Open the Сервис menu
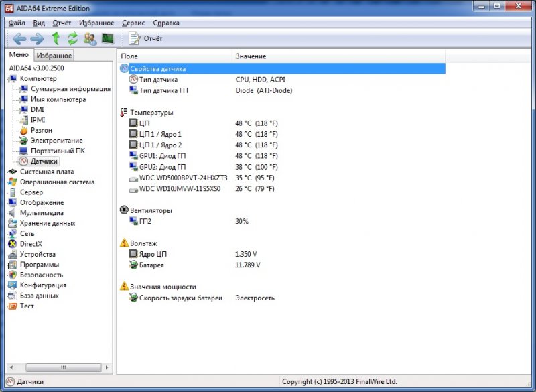Screen dimensions: 536x392 (133, 23)
